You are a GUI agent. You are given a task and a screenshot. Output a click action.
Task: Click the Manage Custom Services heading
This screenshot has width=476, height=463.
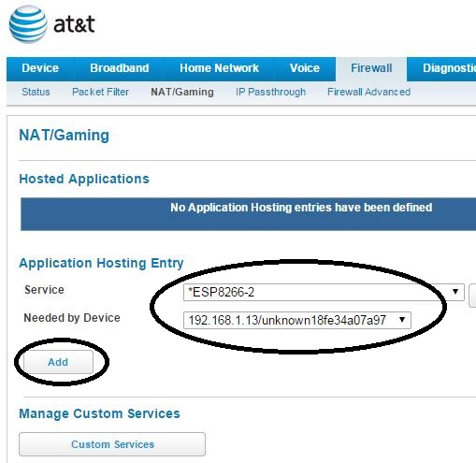100,413
